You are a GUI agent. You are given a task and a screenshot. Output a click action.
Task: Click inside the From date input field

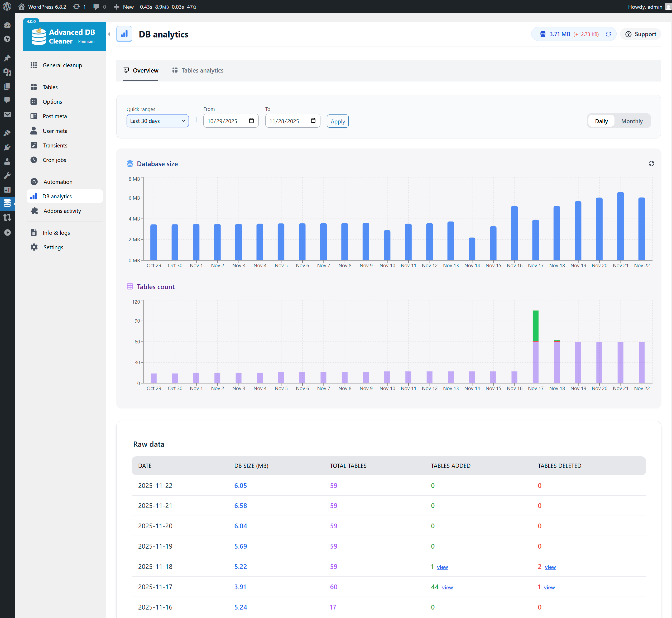pyautogui.click(x=224, y=121)
